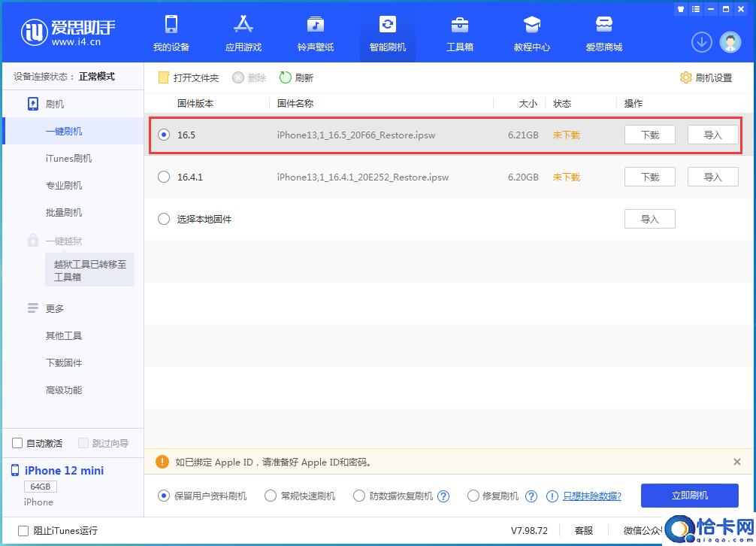Viewport: 756px width, 546px height.
Task: Click the skin/theme shirt icon in title bar
Action: pos(681,9)
